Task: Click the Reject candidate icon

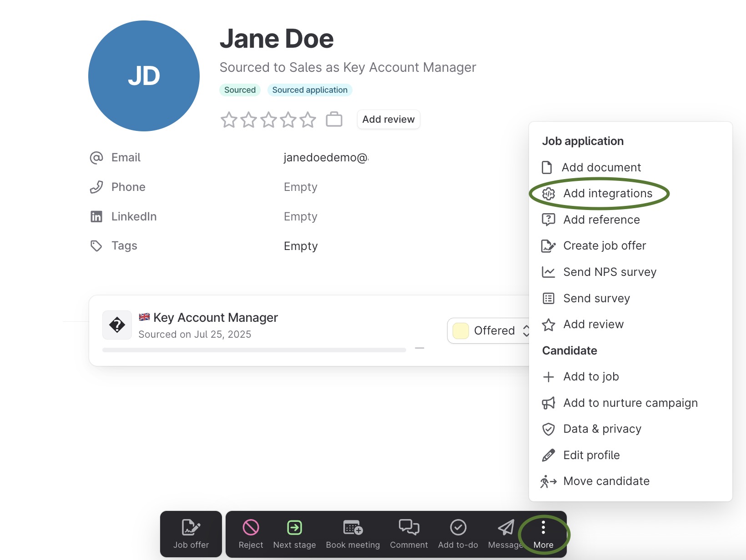Action: [x=251, y=527]
